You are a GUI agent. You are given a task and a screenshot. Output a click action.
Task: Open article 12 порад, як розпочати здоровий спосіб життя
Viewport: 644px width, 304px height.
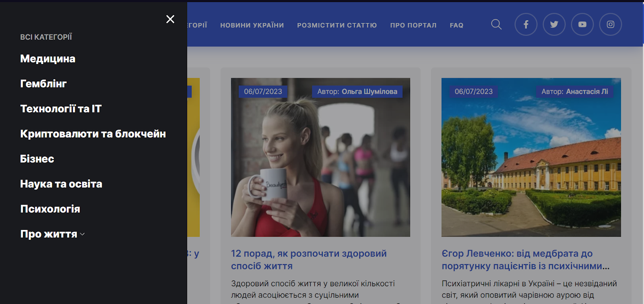[309, 260]
